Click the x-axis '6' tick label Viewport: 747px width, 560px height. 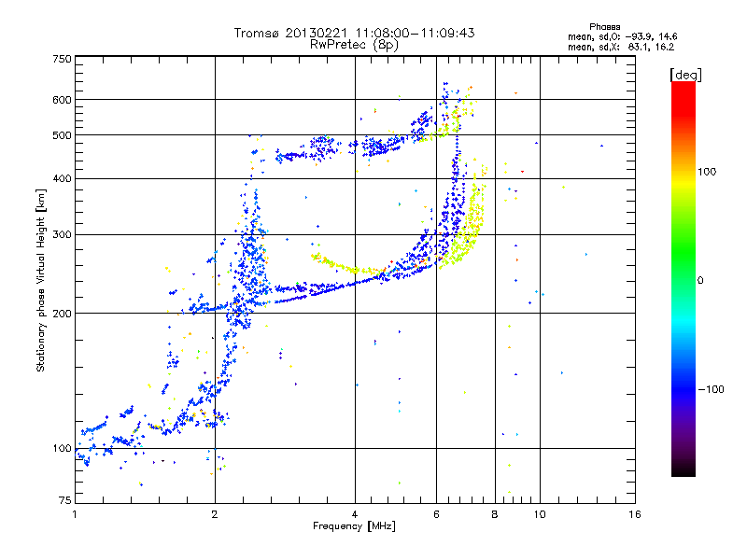click(x=436, y=514)
